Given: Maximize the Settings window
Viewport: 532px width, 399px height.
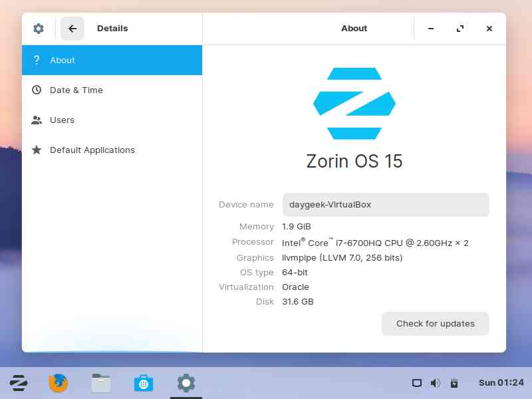Looking at the screenshot, I should pos(460,29).
